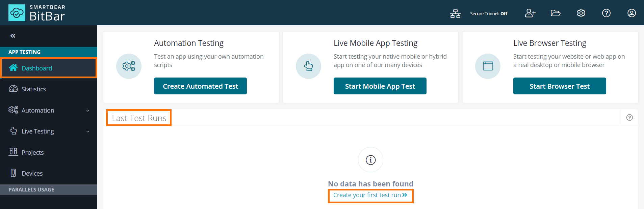
Task: Switch to the Parallels Usage section
Action: click(x=31, y=189)
